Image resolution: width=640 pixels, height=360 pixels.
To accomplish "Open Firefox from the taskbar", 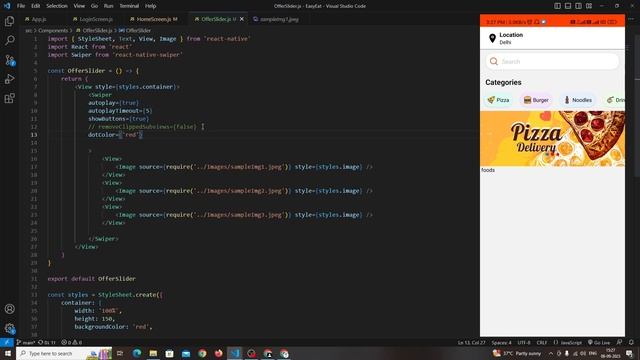I will pos(218,353).
